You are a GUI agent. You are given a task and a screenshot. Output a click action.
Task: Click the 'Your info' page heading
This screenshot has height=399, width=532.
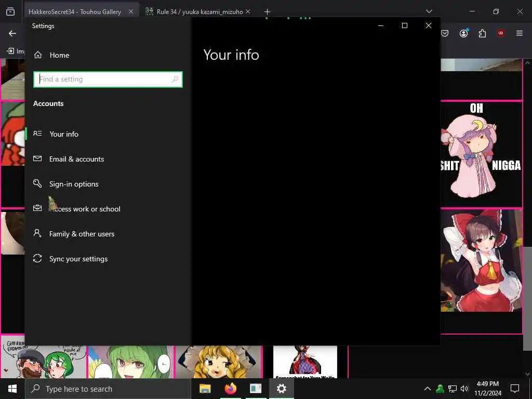coord(231,55)
